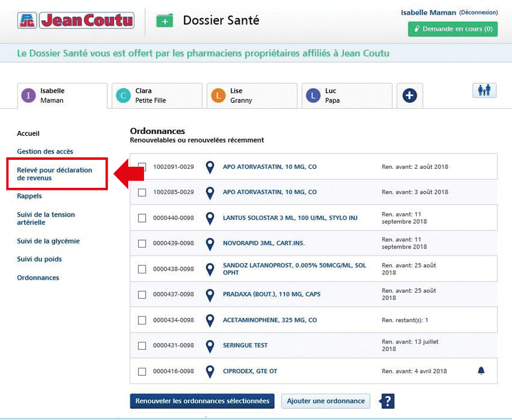The width and height of the screenshot is (512, 420).
Task: Click the text 'Ren. restant(s): 1'
Action: (405, 320)
